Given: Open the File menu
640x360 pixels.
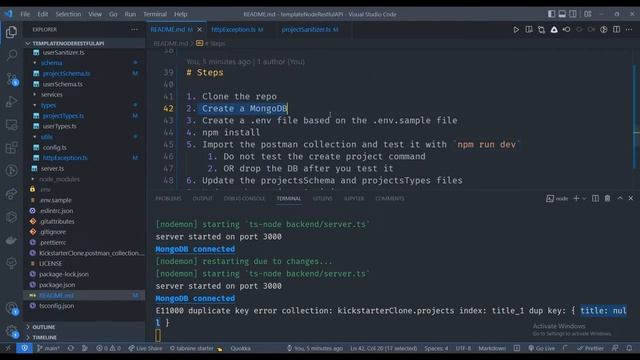Looking at the screenshot, I should pyautogui.click(x=25, y=14).
